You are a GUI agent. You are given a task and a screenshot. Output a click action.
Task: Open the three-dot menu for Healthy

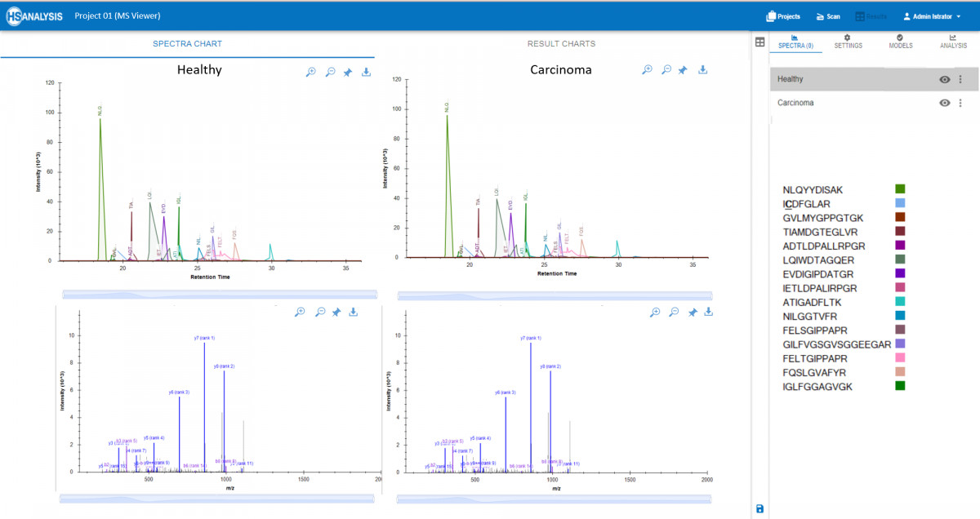click(960, 79)
